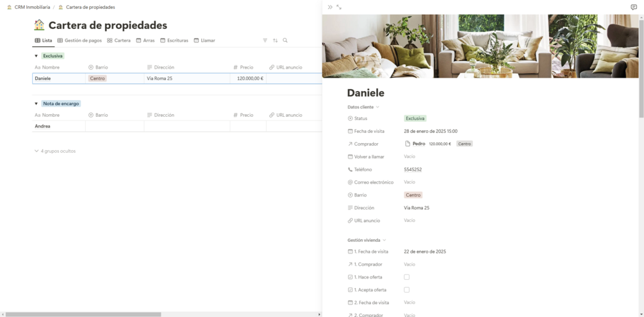
Task: Edit the 1. Comprador empty field
Action: 409,264
